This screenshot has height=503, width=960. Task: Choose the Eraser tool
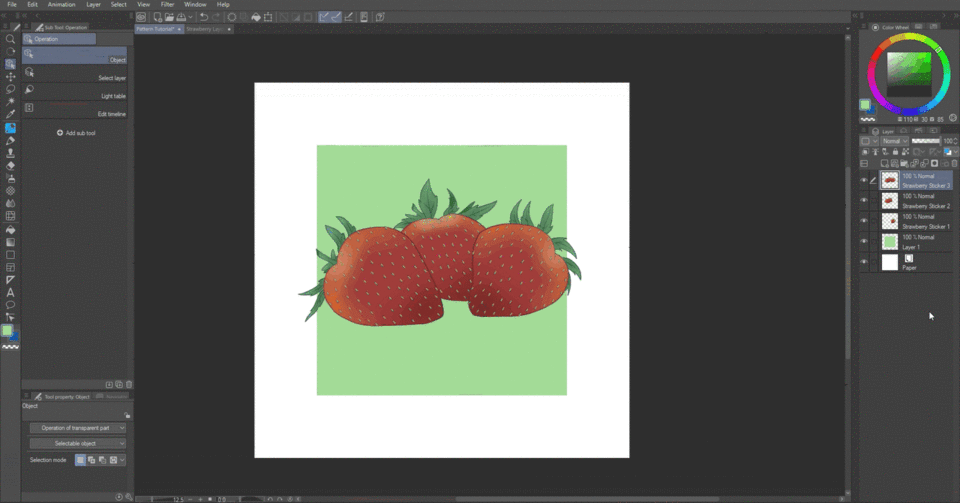pyautogui.click(x=10, y=166)
